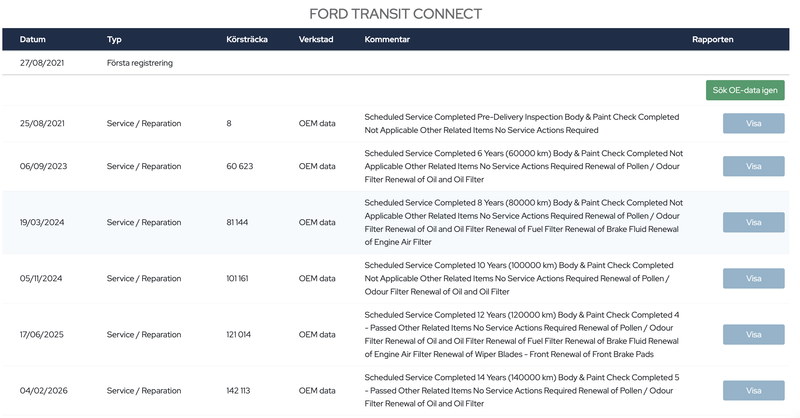Open Visa report for 19/03/2024 service

click(x=754, y=223)
